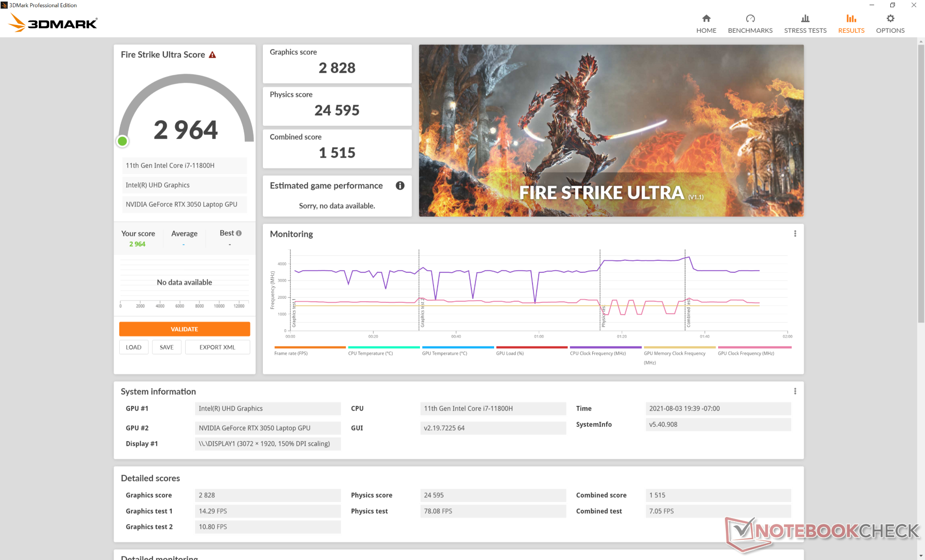Click the orange VALIDATE button

pos(185,329)
